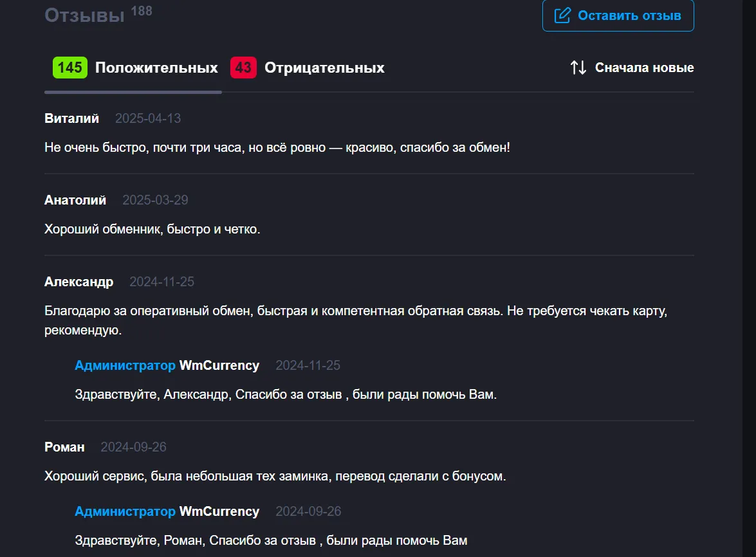Click reply 'Здравствуйте, Александр, Спасибо за отзыв'

click(x=286, y=395)
